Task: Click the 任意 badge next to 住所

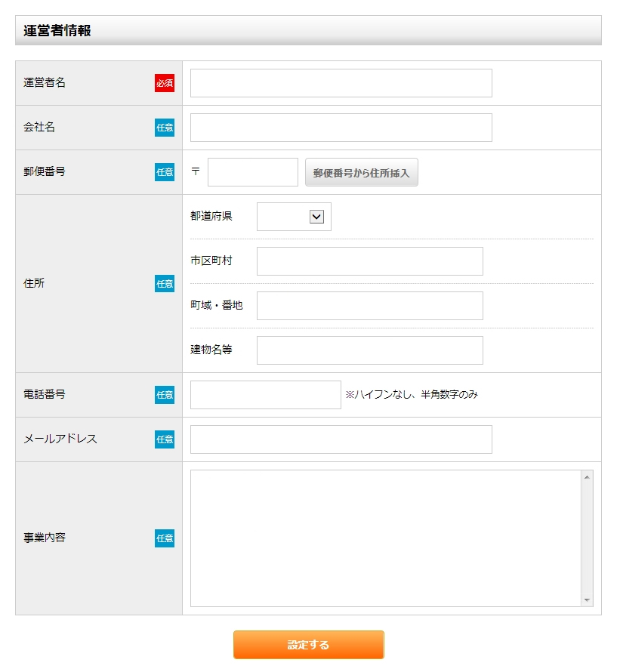Action: (165, 284)
